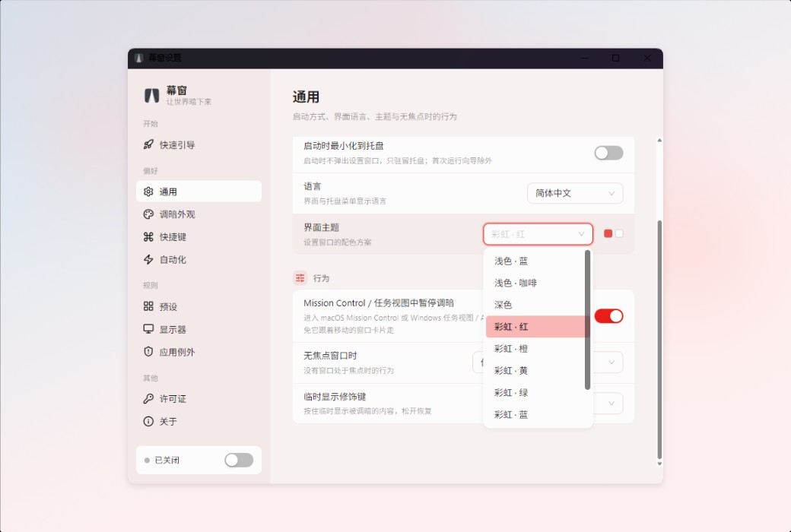Click the scroll-down arrow of settings page
This screenshot has height=532, width=791.
click(x=659, y=464)
